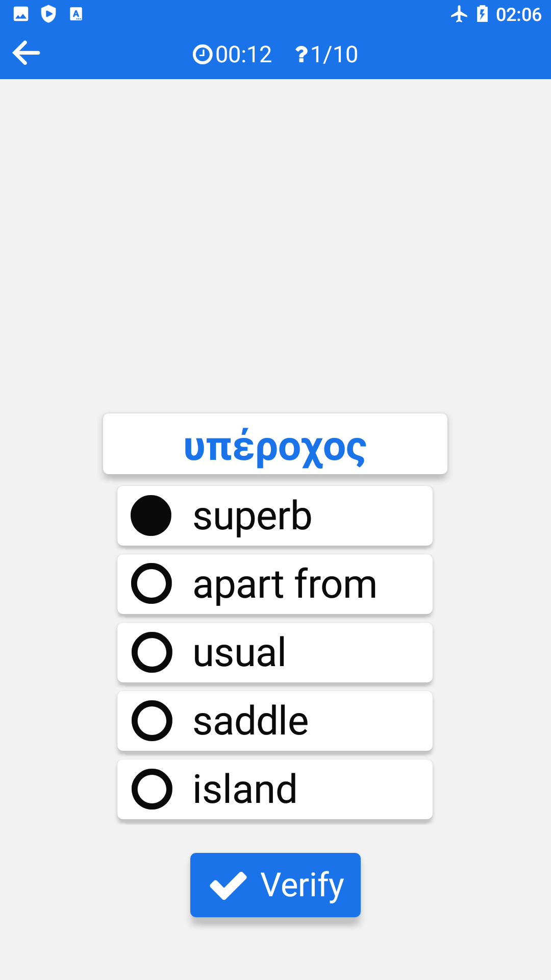
Task: Tap the 1/10 question progress text
Action: point(334,54)
